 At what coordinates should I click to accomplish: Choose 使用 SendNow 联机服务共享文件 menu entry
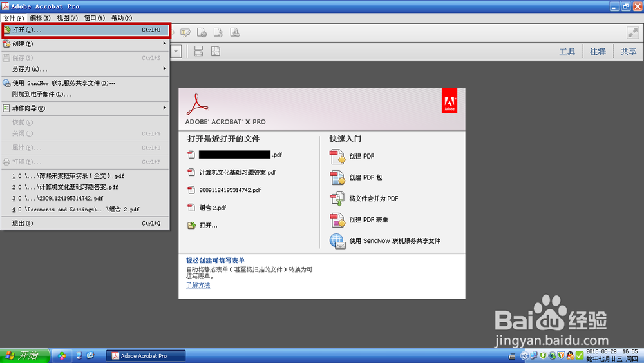coord(86,83)
